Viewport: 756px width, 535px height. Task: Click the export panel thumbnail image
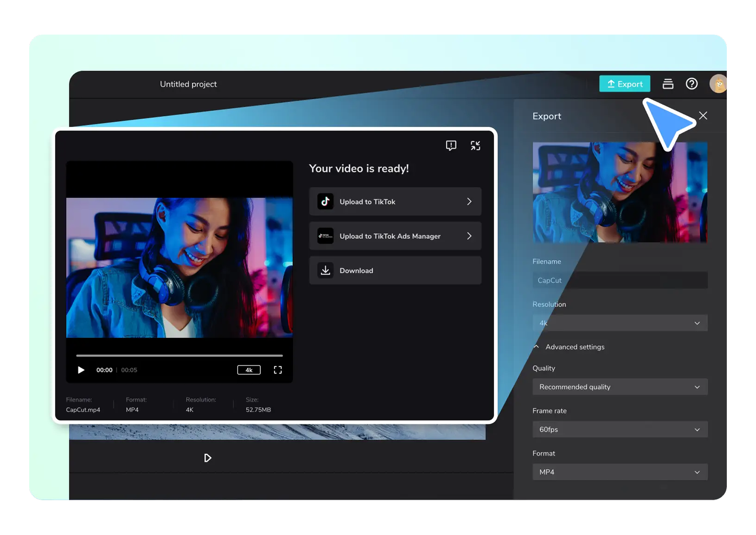(x=620, y=192)
